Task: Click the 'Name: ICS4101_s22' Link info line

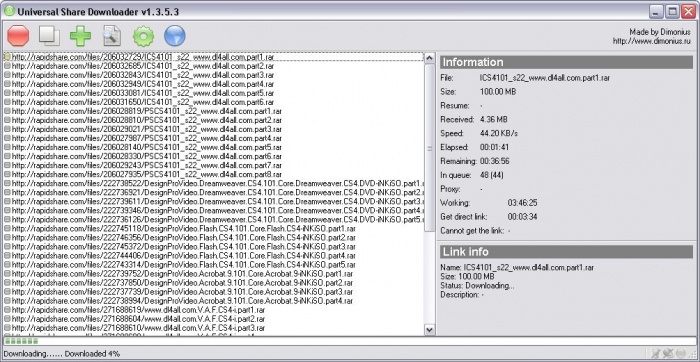Action: (x=517, y=268)
